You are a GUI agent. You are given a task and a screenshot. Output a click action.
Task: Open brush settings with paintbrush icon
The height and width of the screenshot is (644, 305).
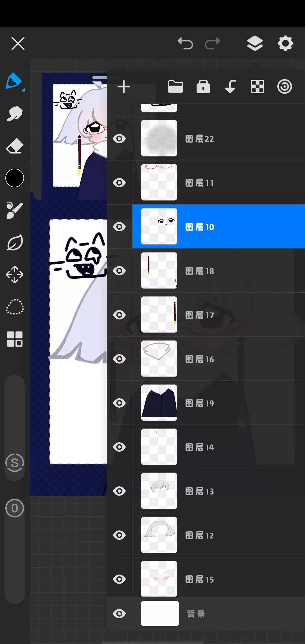pos(15,210)
